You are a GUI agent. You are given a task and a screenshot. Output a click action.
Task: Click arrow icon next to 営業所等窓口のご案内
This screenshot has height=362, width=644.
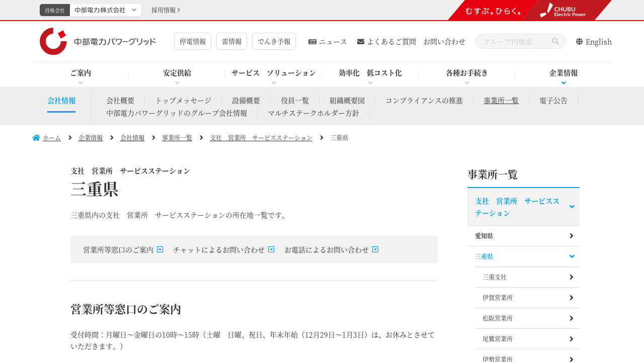click(160, 249)
